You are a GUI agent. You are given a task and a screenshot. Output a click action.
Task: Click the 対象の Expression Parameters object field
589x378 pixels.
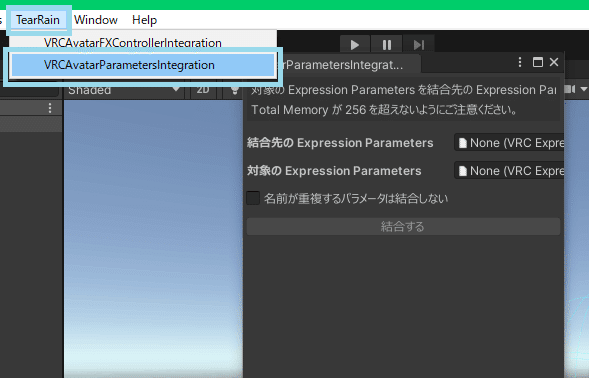tap(509, 171)
